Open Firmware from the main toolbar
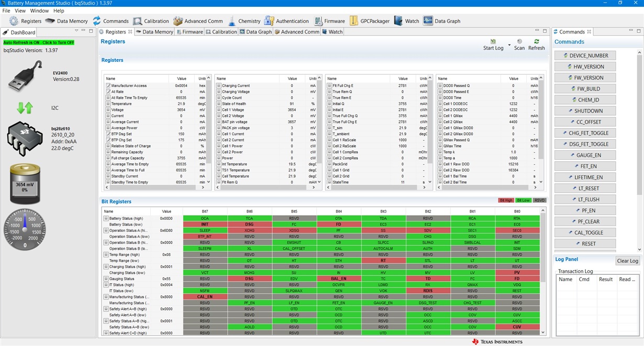The width and height of the screenshot is (644, 346). [329, 21]
